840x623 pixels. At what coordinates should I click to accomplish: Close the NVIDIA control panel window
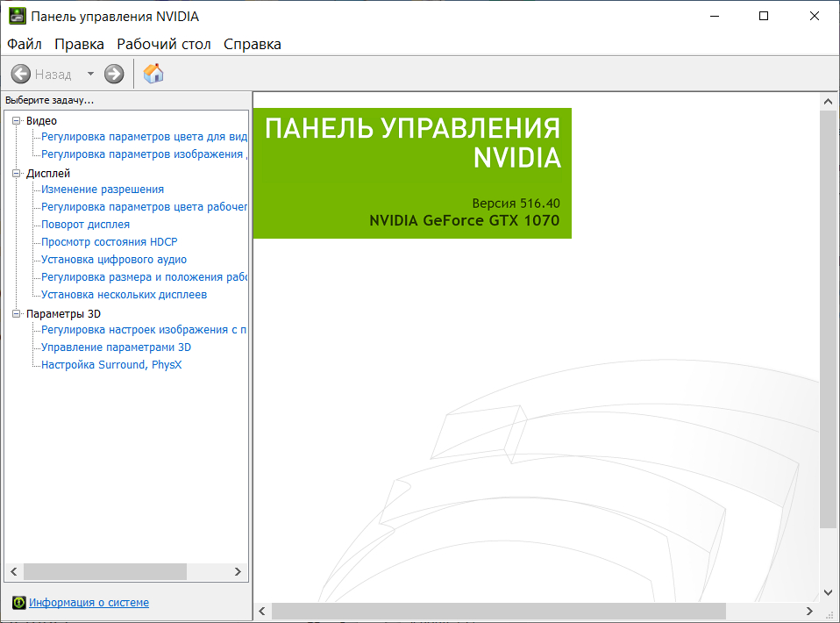click(815, 16)
